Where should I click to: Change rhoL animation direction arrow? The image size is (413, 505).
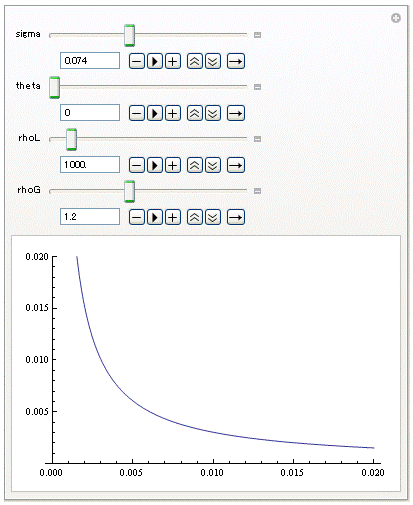[236, 165]
